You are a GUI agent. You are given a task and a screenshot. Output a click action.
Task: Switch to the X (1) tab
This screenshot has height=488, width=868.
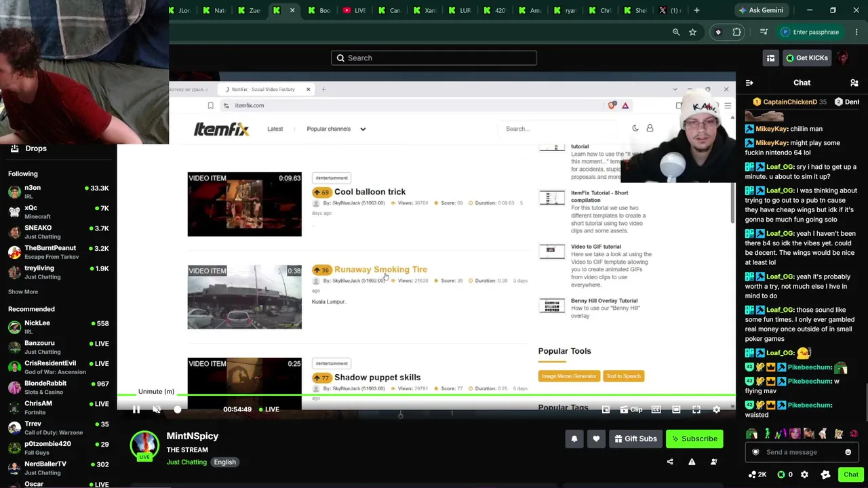click(671, 10)
